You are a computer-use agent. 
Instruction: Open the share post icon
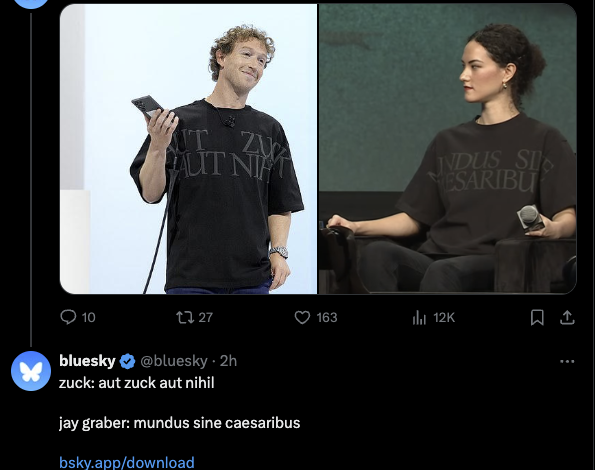tap(567, 318)
